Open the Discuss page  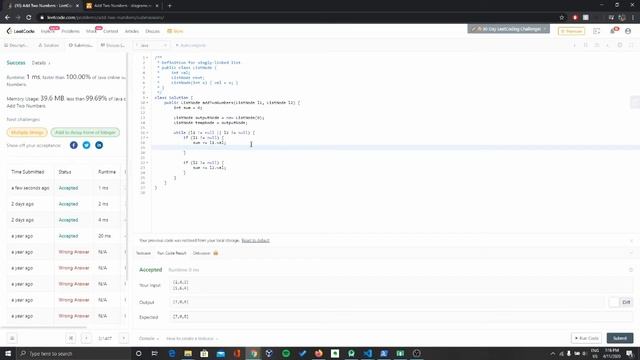click(x=152, y=31)
